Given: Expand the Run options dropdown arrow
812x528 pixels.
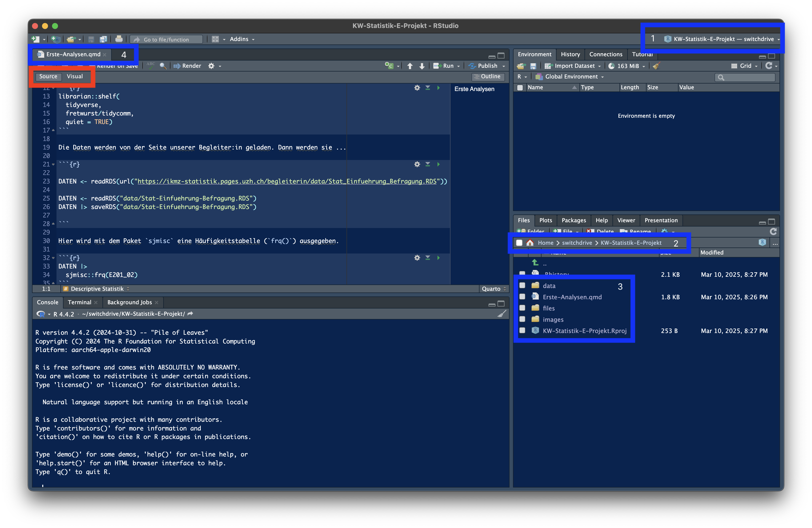Looking at the screenshot, I should pos(458,66).
